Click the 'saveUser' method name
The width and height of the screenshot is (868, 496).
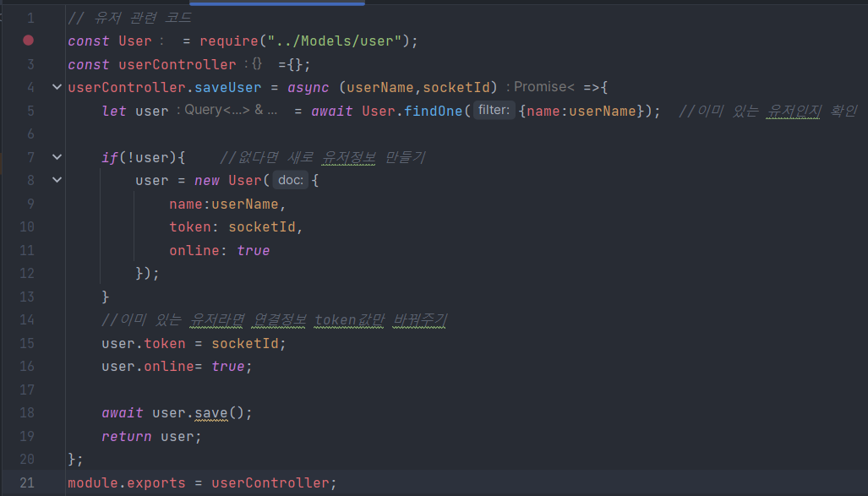(227, 88)
